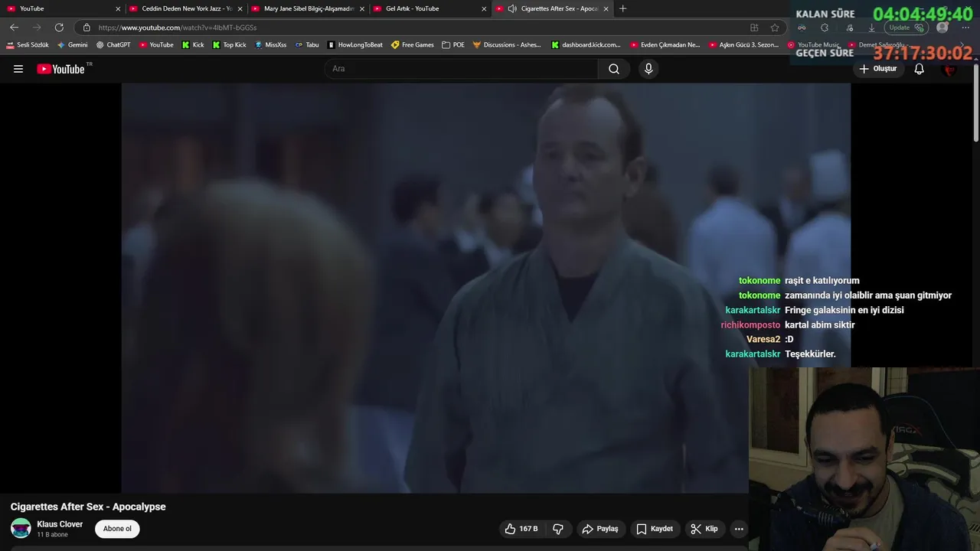The height and width of the screenshot is (551, 980).
Task: Click the Klip clip button
Action: [x=704, y=529]
